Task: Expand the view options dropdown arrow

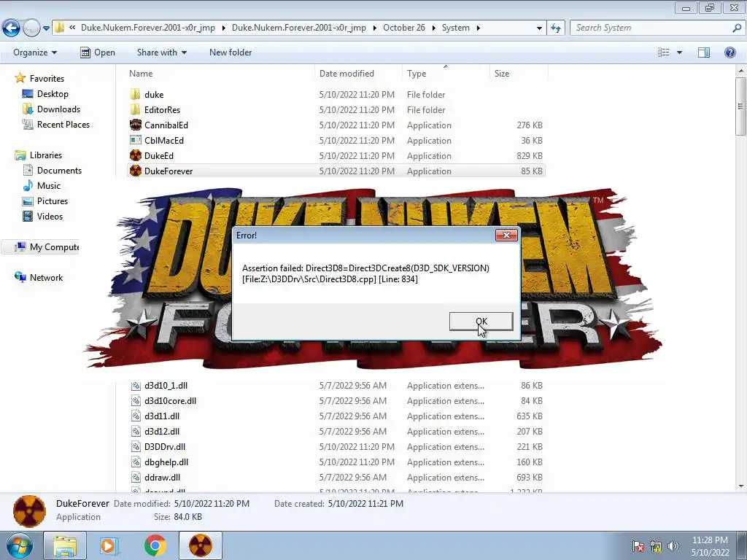Action: (x=679, y=52)
